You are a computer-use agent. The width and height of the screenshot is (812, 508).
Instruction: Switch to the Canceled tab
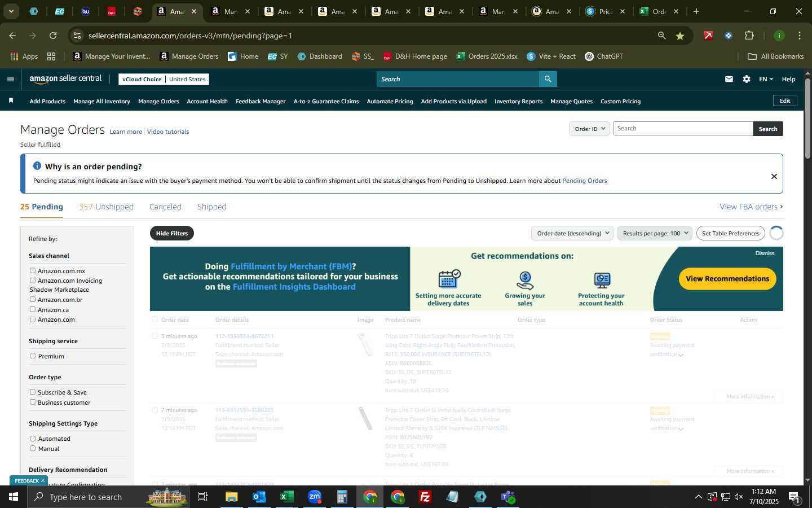click(x=165, y=207)
